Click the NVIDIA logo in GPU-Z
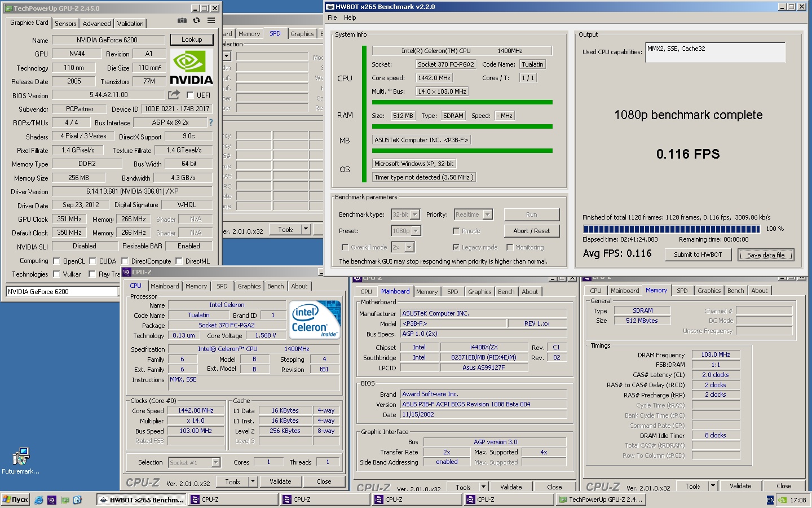Viewport: 812px width, 508px height. point(192,68)
